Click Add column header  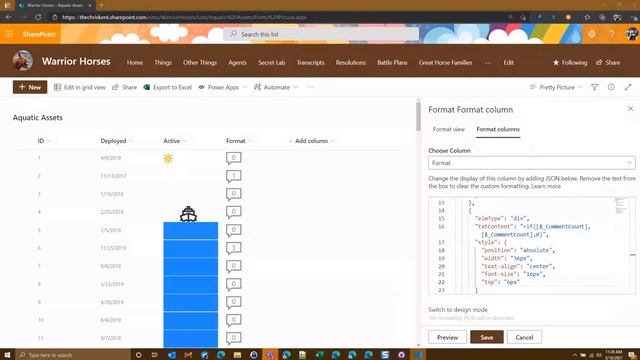[312, 141]
